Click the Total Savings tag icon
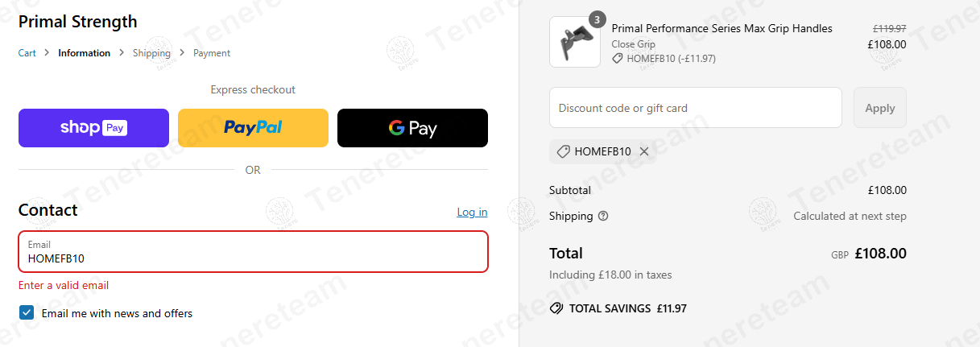The height and width of the screenshot is (347, 980). pos(556,308)
